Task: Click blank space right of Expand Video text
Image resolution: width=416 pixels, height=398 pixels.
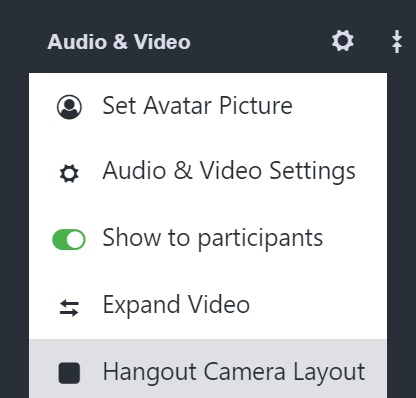Action: click(318, 305)
